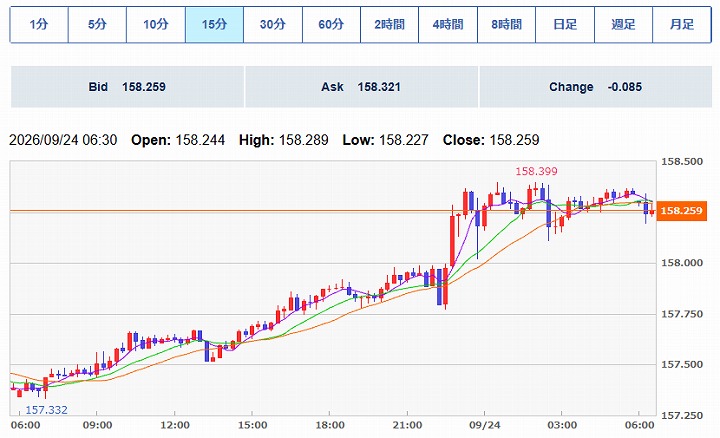This screenshot has width=720, height=438.
Task: Show the 月足 monthly chart
Action: pos(682,24)
